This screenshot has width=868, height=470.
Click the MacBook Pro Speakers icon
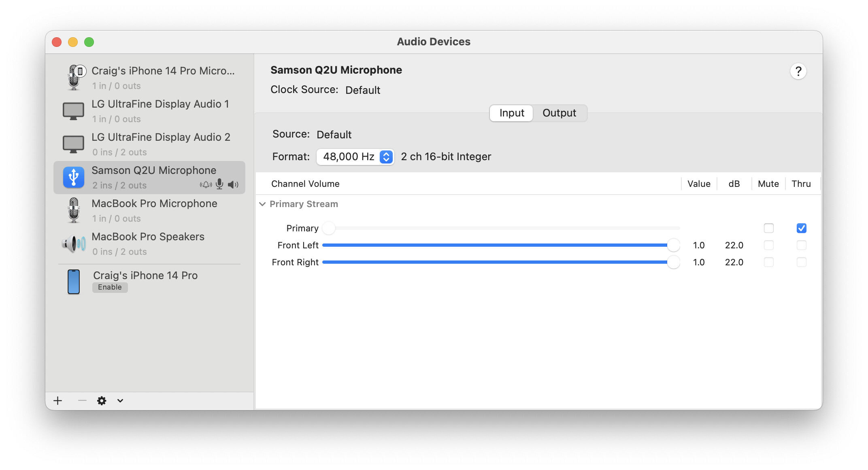[x=73, y=243]
